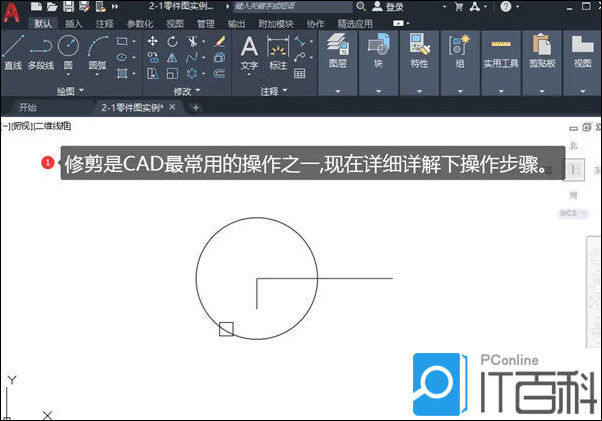
Task: Select the Polyline (多段线) tool
Action: coord(41,52)
